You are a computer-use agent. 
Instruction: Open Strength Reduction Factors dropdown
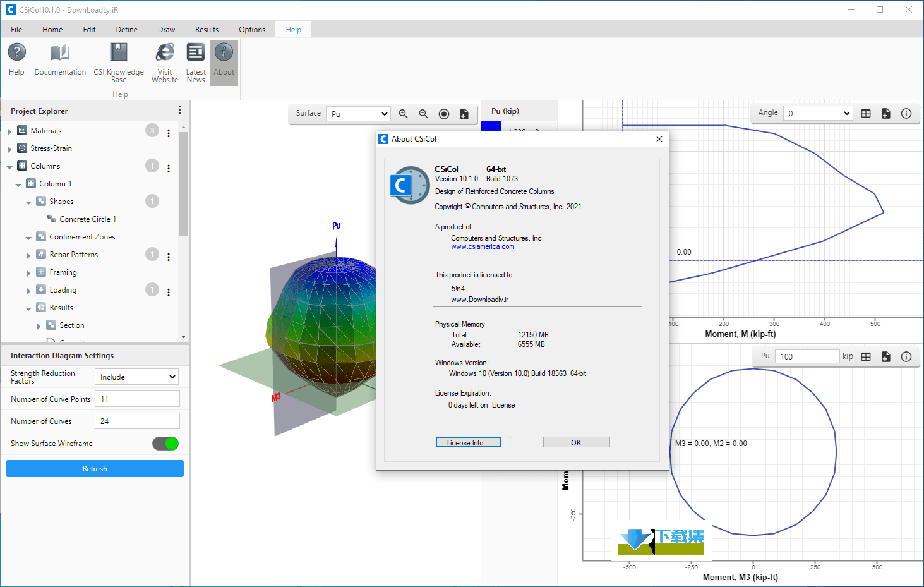pyautogui.click(x=136, y=377)
